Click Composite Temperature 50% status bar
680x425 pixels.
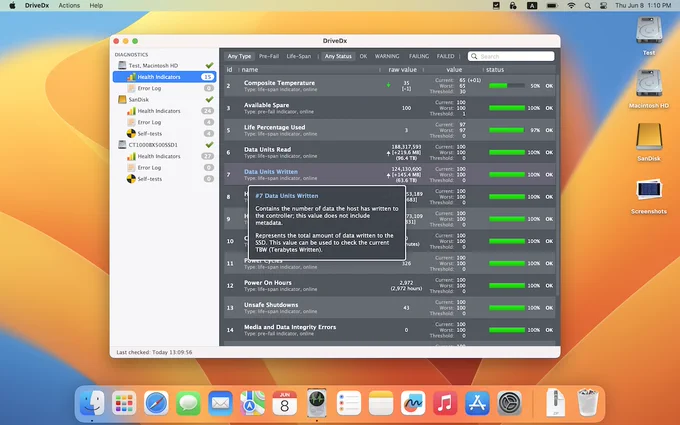pos(507,86)
